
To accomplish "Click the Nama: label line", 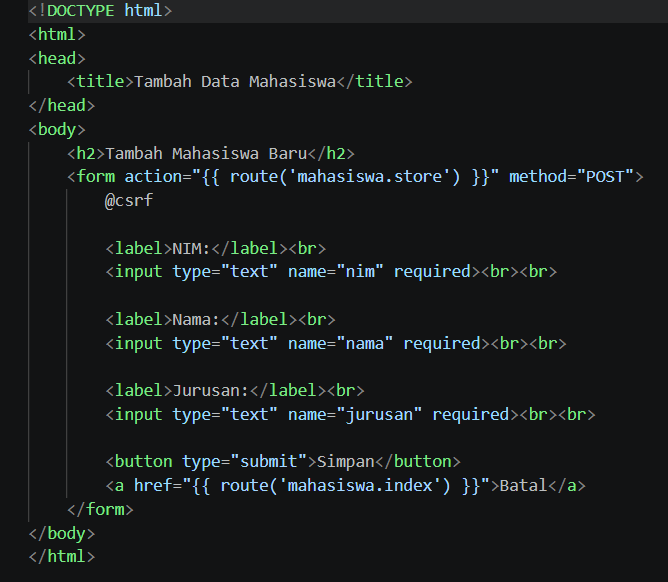I will click(220, 319).
